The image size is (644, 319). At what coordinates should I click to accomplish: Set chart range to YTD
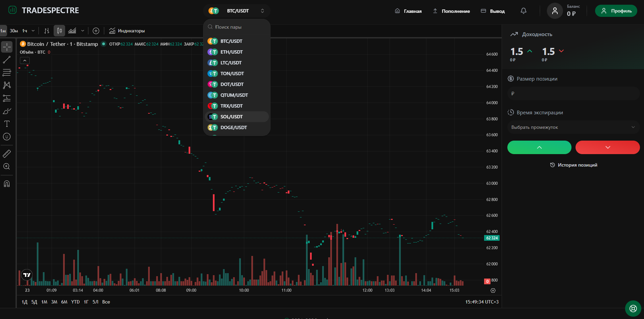click(76, 302)
